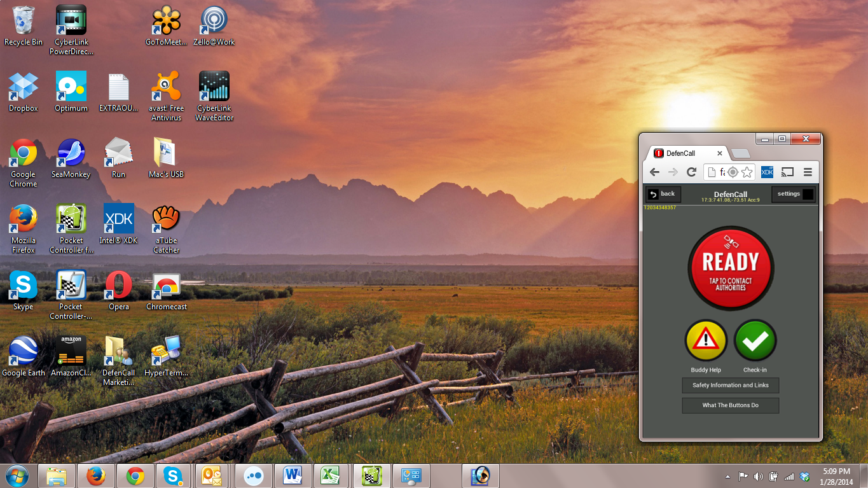Select the Mozilla Firefox desktop shortcut
Image resolution: width=868 pixels, height=488 pixels.
click(24, 229)
